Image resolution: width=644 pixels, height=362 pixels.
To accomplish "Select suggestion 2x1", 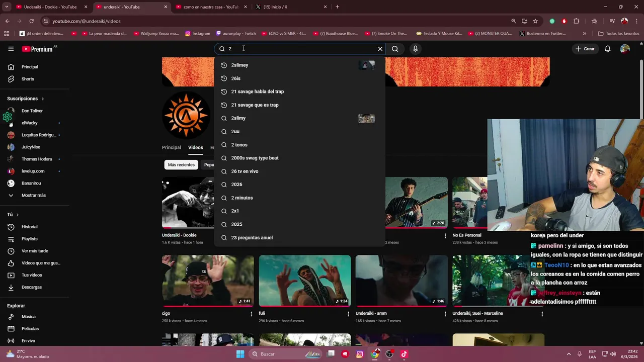I will pyautogui.click(x=300, y=211).
